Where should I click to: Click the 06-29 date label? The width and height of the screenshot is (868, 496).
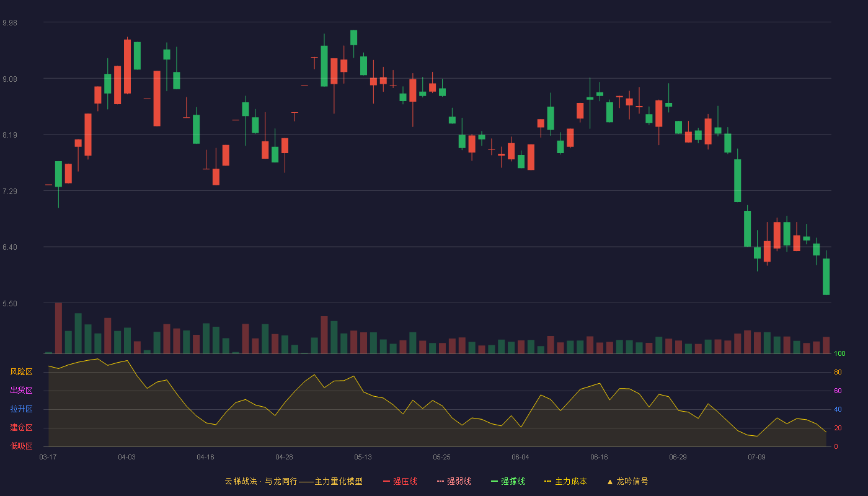pyautogui.click(x=678, y=457)
